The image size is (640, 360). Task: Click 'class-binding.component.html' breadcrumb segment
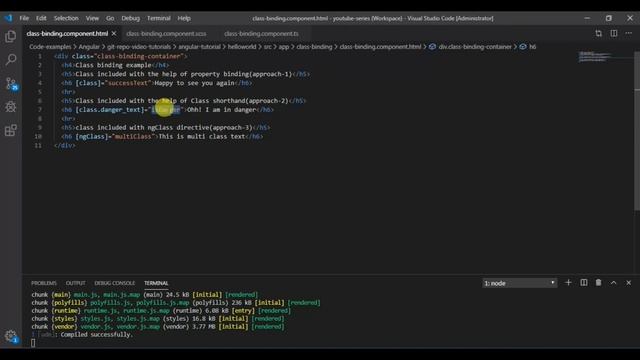[380, 47]
